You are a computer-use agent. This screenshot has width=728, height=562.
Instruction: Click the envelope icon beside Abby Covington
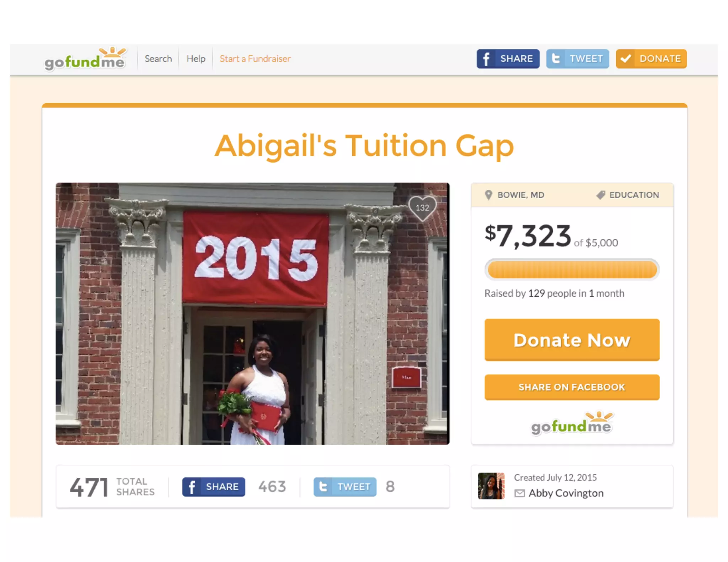(x=519, y=493)
